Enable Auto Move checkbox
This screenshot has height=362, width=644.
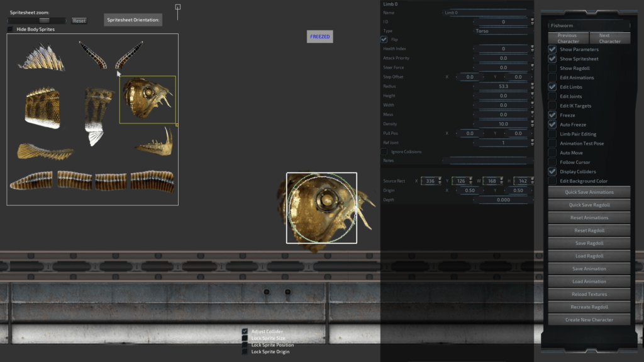(552, 152)
